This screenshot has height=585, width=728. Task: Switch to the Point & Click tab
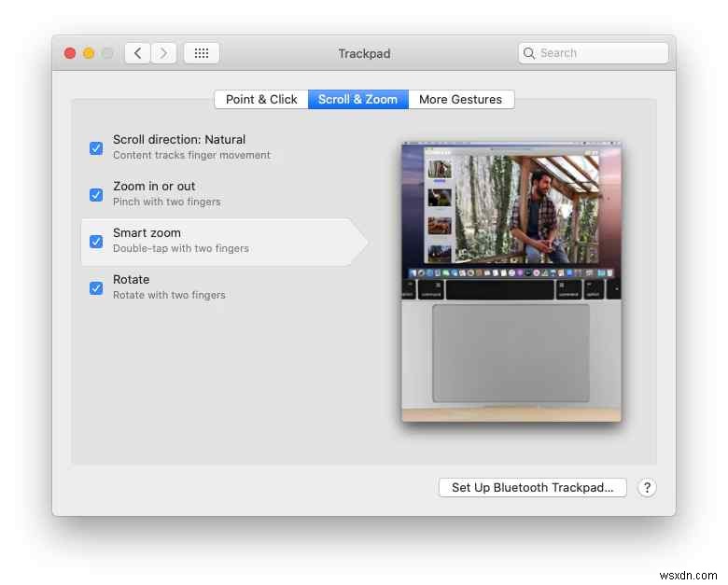click(x=261, y=99)
